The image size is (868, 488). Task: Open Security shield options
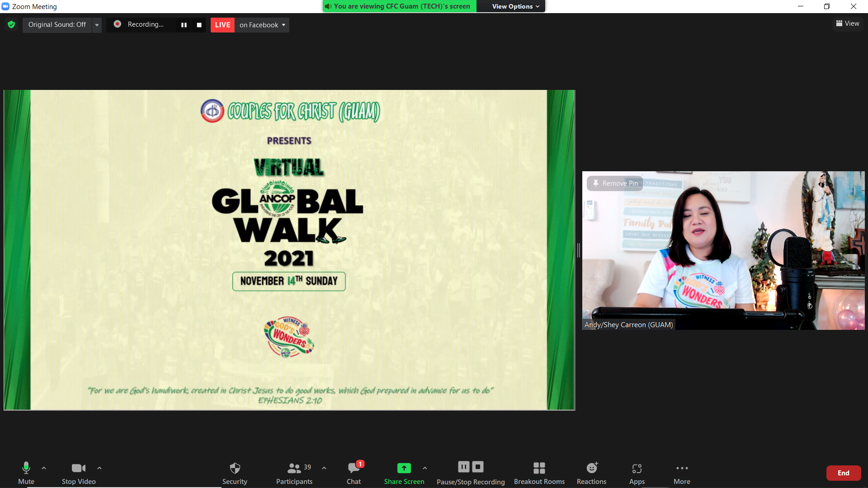(235, 473)
